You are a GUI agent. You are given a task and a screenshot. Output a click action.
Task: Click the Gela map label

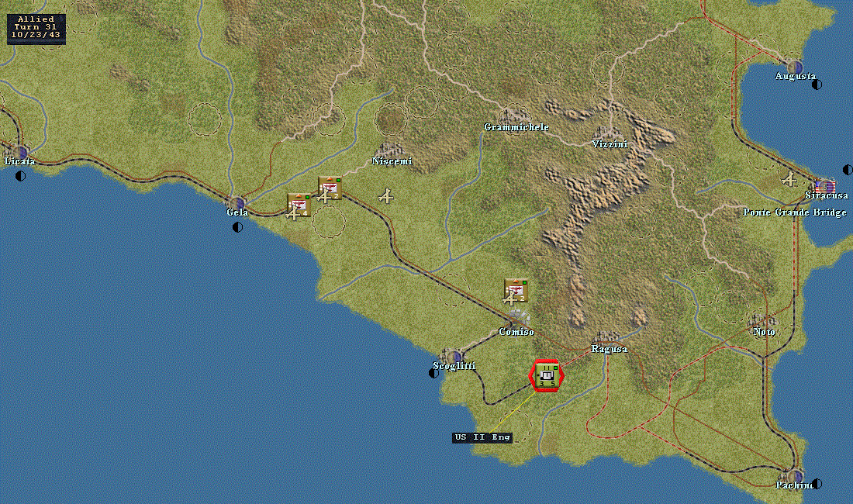coord(238,212)
